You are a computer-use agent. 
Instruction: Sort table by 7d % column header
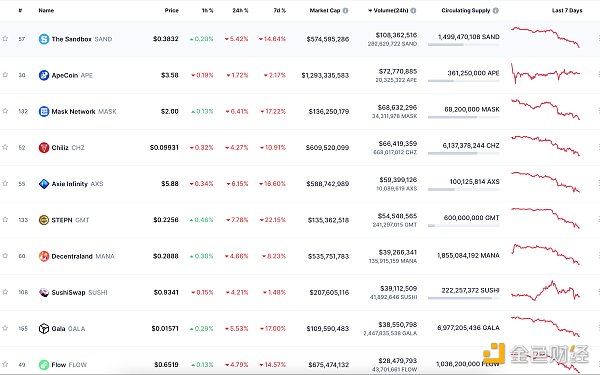279,11
